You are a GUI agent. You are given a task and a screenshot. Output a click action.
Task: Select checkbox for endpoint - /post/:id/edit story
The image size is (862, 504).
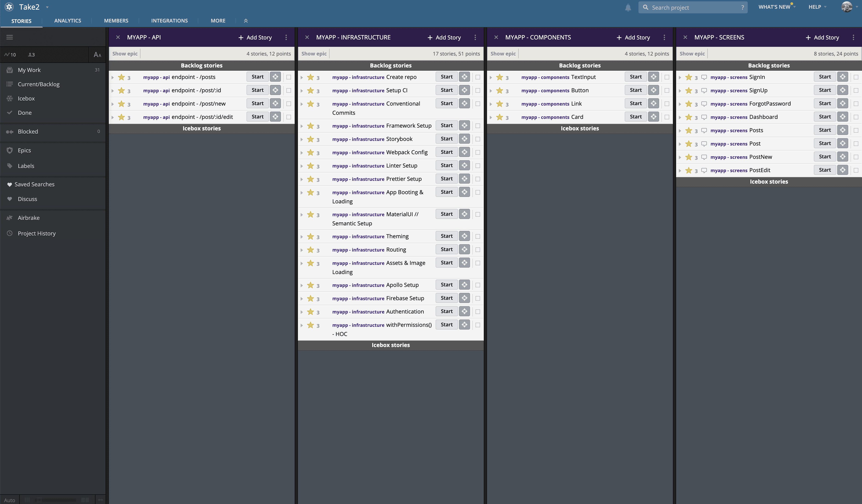pos(289,117)
